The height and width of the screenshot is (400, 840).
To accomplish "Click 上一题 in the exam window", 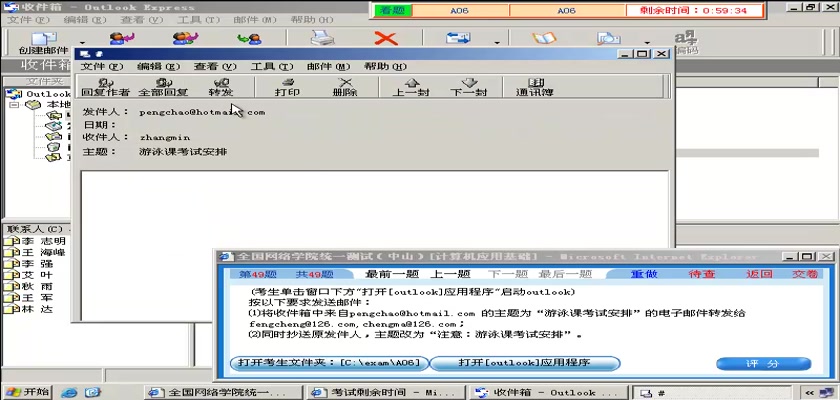I will tap(450, 274).
